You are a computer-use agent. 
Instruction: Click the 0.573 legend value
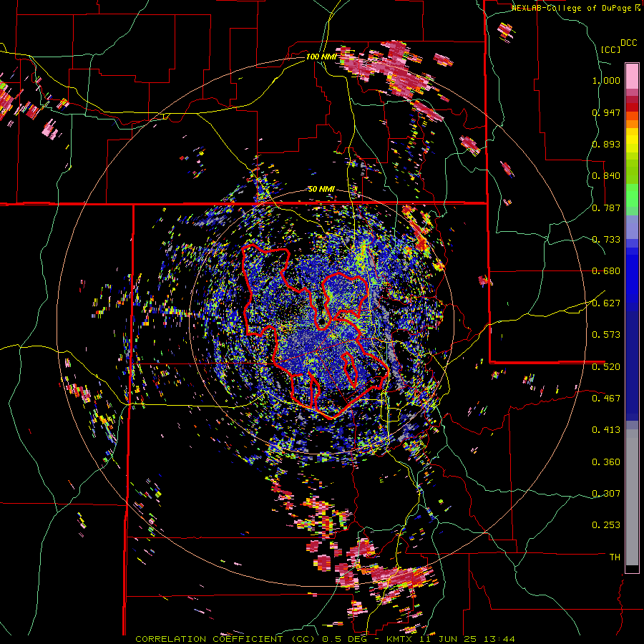606,335
